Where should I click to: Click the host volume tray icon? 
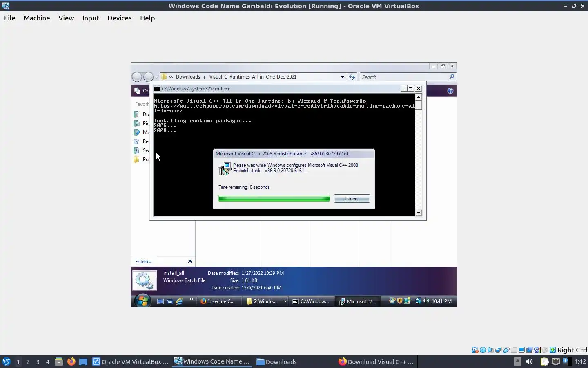coord(529,361)
